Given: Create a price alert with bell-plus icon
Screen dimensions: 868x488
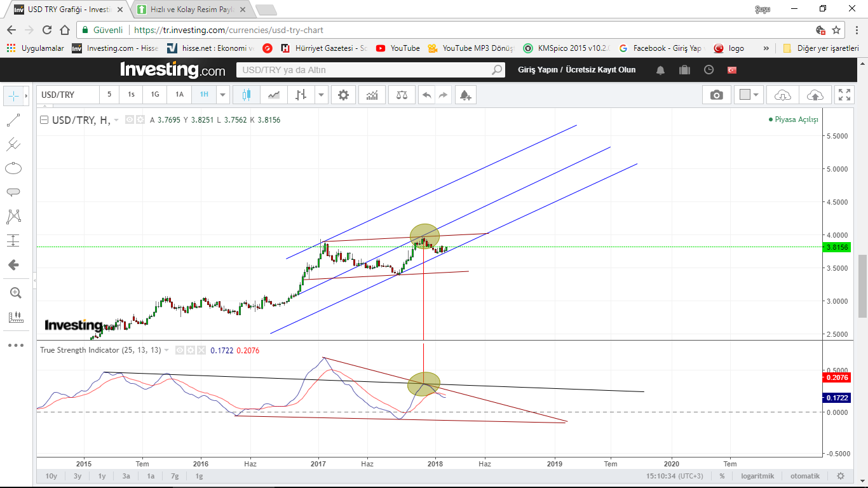Looking at the screenshot, I should [465, 95].
